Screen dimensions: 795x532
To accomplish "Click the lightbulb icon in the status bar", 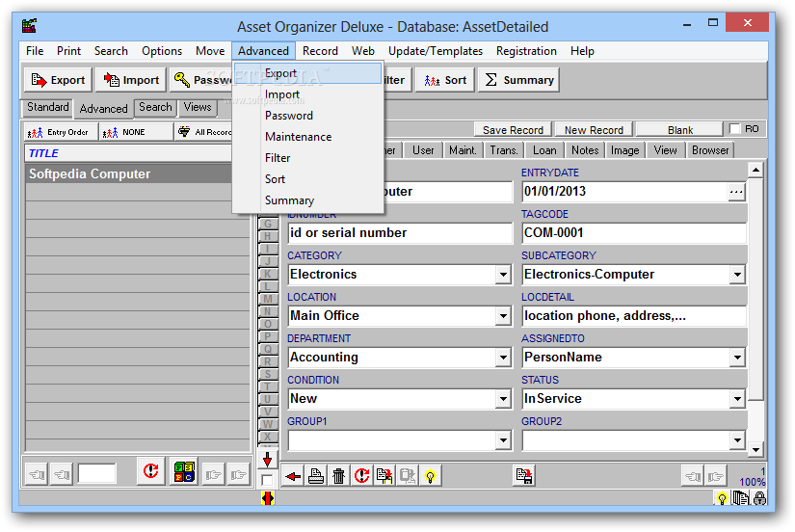I will click(x=722, y=498).
